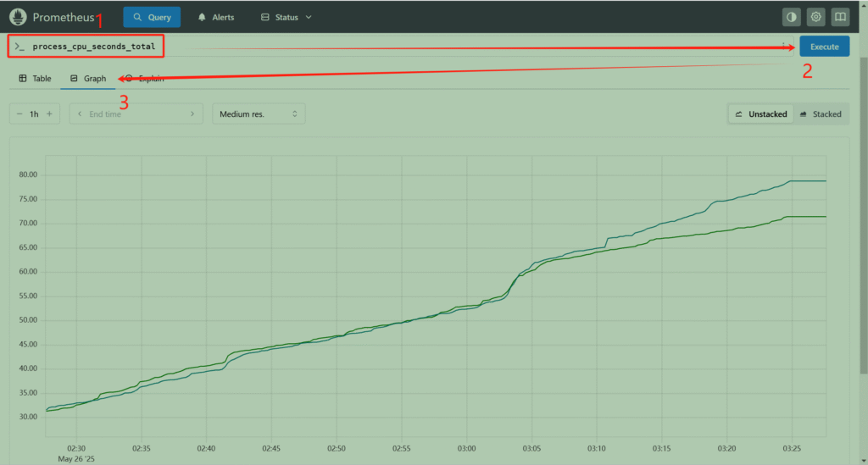Click the process_cpu_seconds_total query input
The height and width of the screenshot is (465, 868).
pos(93,46)
